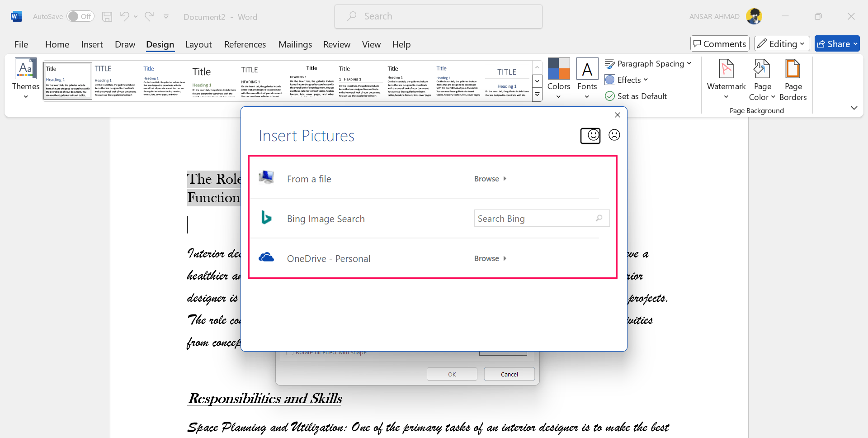Switch to the Insert tab
868x438 pixels.
92,44
